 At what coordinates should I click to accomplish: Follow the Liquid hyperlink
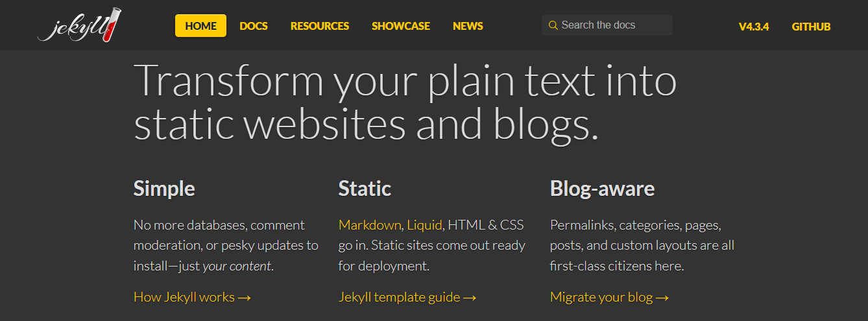coord(424,225)
